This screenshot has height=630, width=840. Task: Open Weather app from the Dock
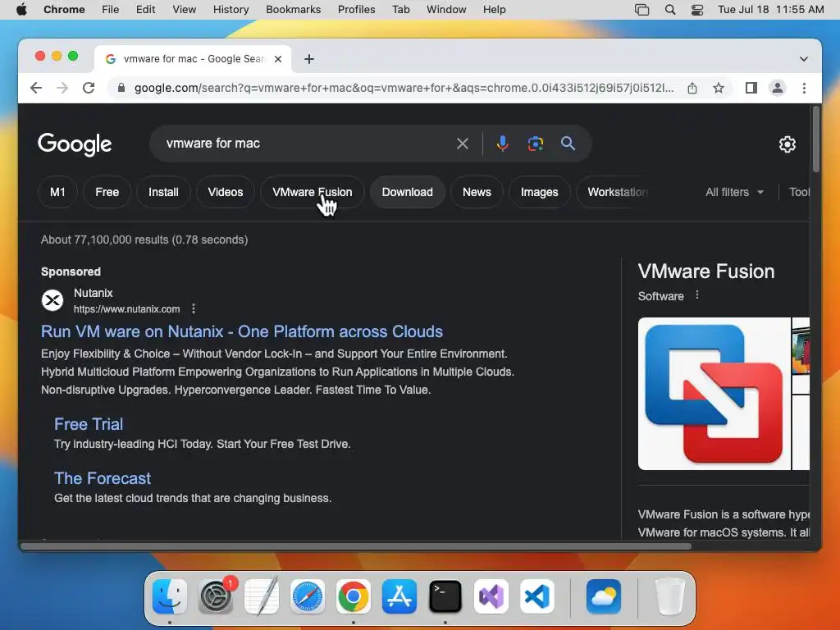click(604, 596)
